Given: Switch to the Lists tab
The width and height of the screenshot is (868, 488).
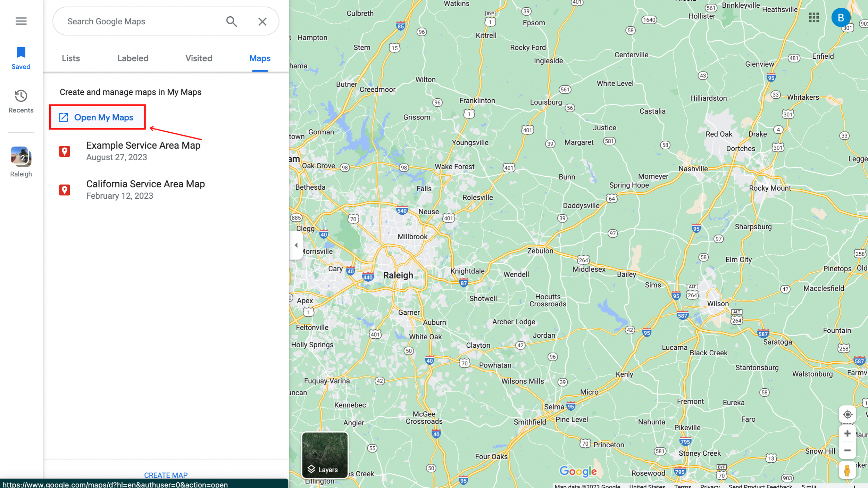Looking at the screenshot, I should 71,58.
